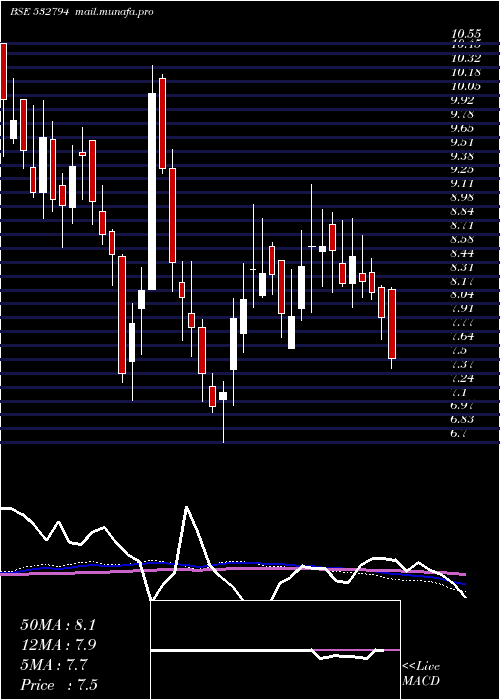
Task: Click the 9.25 price axis label
Action: (464, 170)
